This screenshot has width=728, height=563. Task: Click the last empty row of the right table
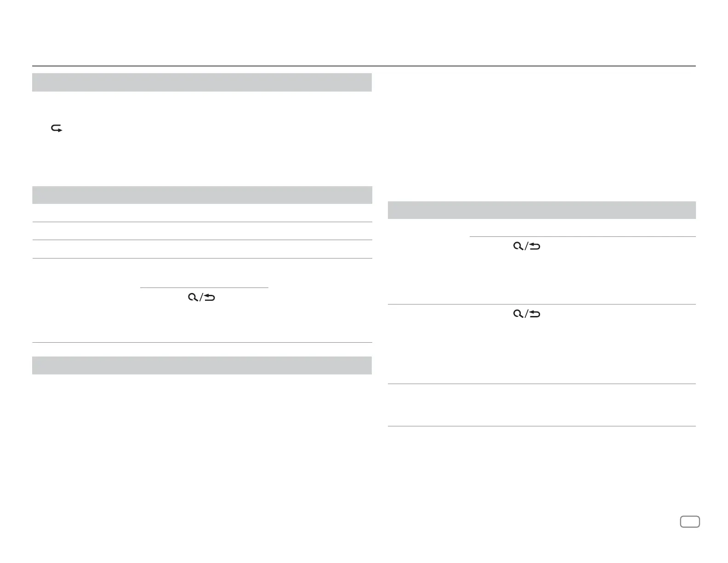[542, 405]
